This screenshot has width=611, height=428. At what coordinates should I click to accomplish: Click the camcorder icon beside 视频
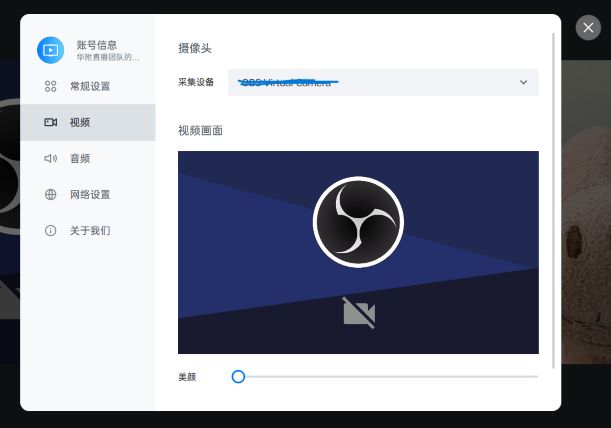coord(50,123)
